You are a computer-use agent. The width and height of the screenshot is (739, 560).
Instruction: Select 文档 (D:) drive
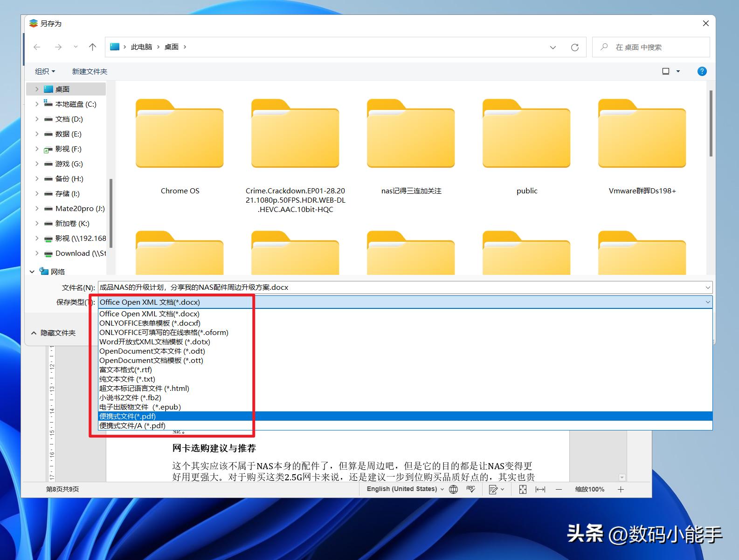tap(69, 119)
